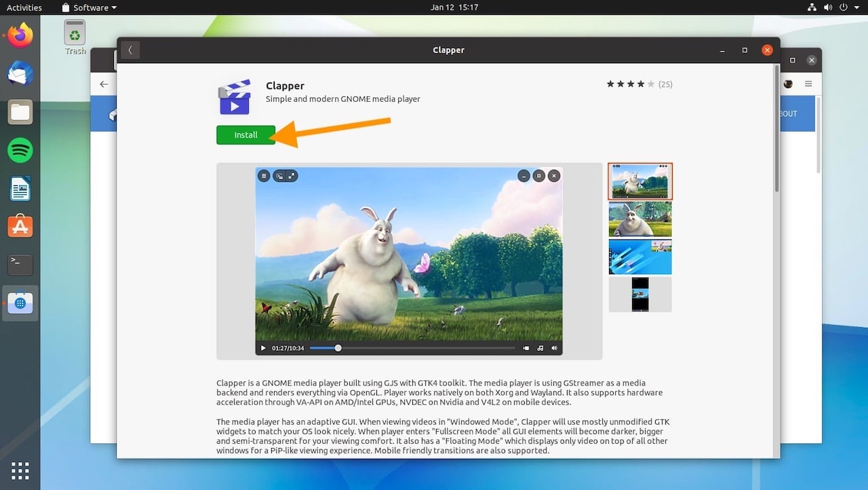868x490 pixels.
Task: Install the Clapper application
Action: [245, 135]
